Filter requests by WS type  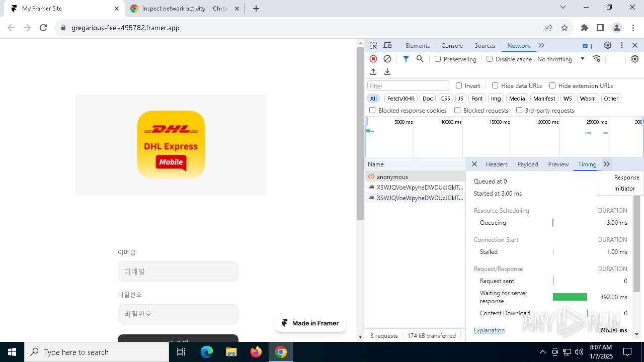coord(568,99)
